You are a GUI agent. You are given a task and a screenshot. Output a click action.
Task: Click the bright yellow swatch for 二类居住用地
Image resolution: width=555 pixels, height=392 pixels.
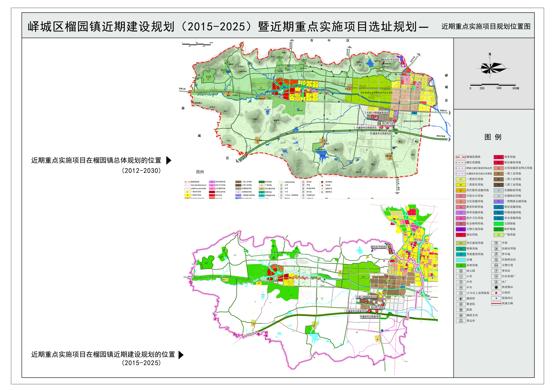pos(461,185)
